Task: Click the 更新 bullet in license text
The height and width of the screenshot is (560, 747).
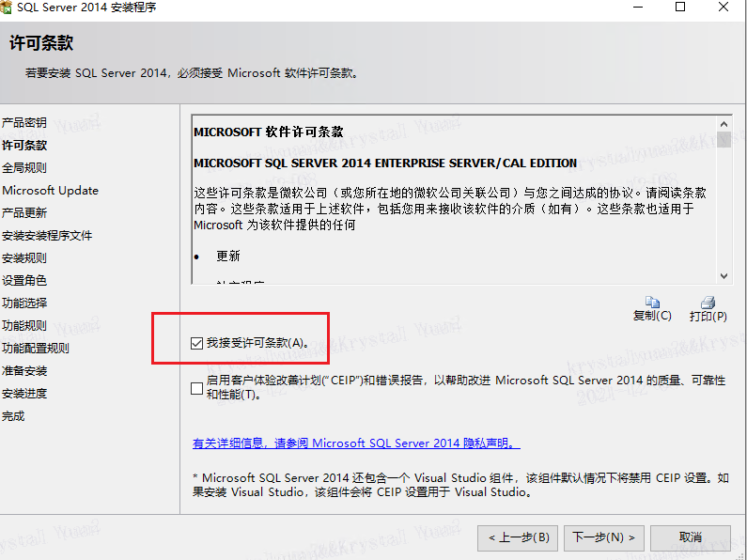Action: [227, 257]
